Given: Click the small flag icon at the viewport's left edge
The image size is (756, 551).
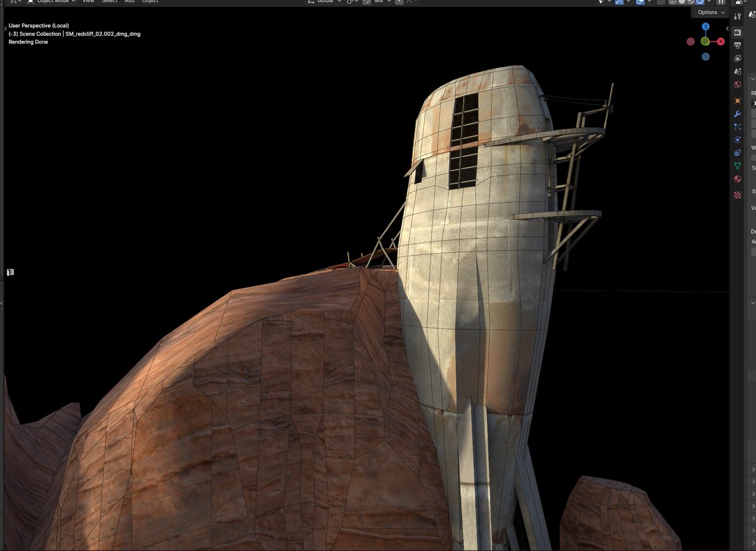Looking at the screenshot, I should (10, 272).
